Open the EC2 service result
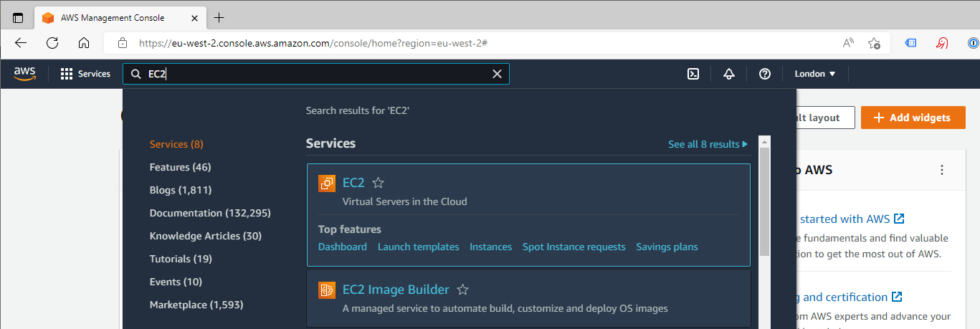This screenshot has height=329, width=980. (x=353, y=183)
